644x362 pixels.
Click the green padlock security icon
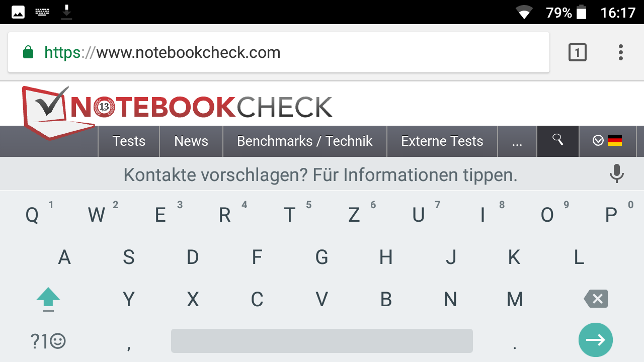pos(28,52)
